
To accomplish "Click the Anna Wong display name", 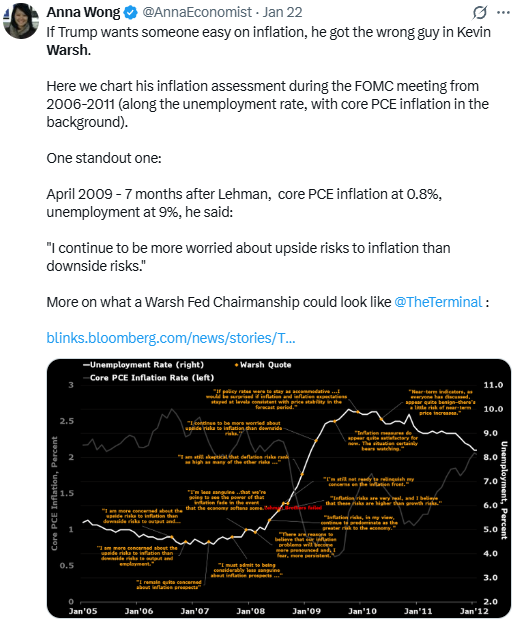I will pos(83,12).
